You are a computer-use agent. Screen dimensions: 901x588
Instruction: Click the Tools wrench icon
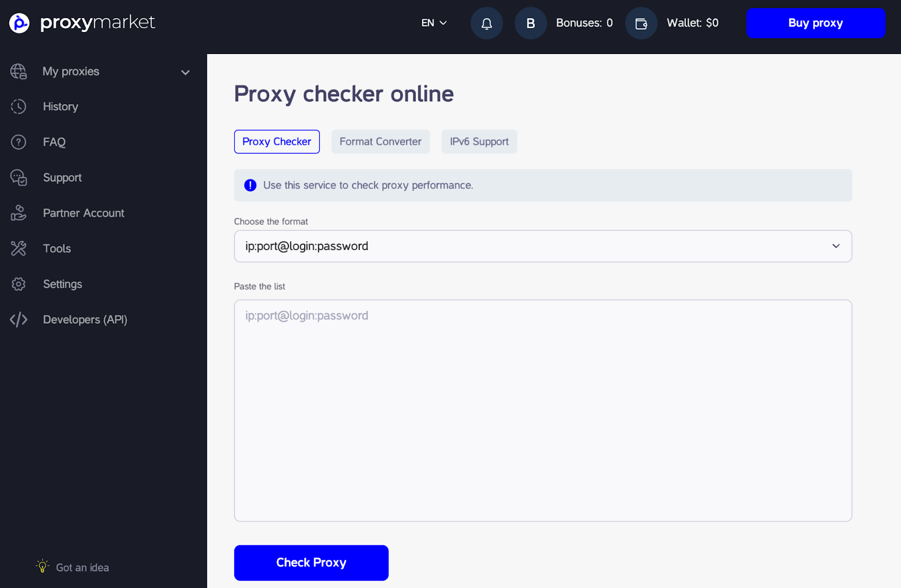[19, 249]
